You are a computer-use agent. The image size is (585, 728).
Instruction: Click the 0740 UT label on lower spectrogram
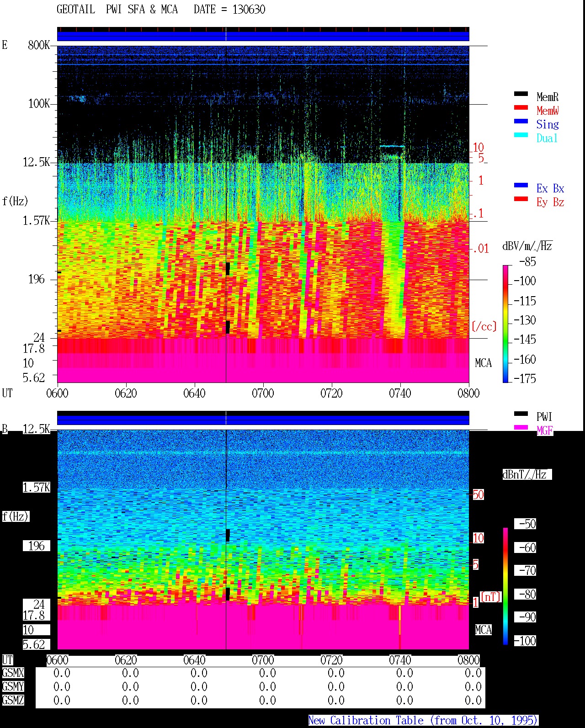tap(400, 660)
